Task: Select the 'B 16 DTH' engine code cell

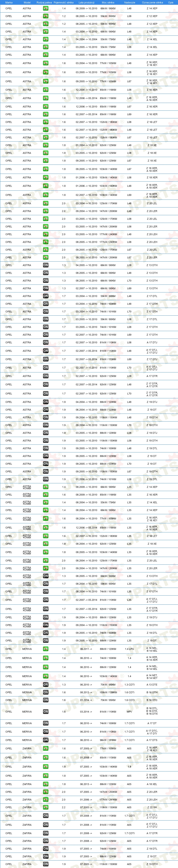Action: coord(152,692)
